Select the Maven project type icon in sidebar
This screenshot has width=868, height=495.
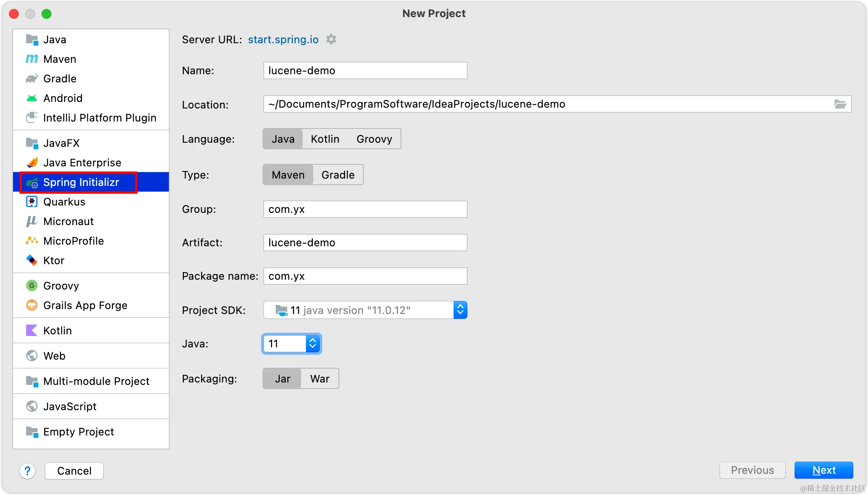[x=32, y=59]
